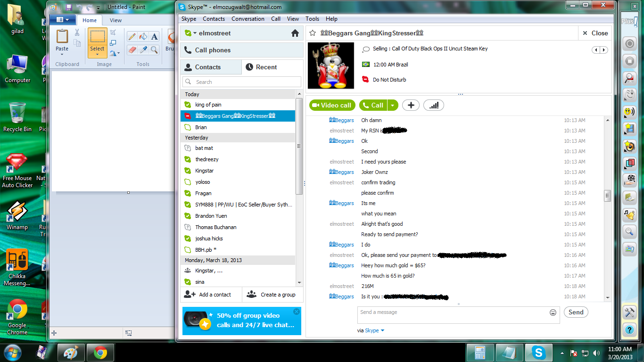Expand the Call button dropdown arrow
The height and width of the screenshot is (362, 644).
(x=393, y=106)
